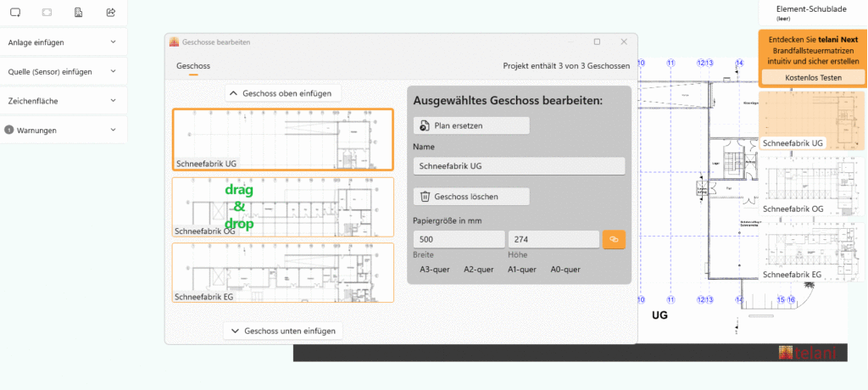Click the export share icon
This screenshot has width=868, height=390.
click(x=111, y=13)
